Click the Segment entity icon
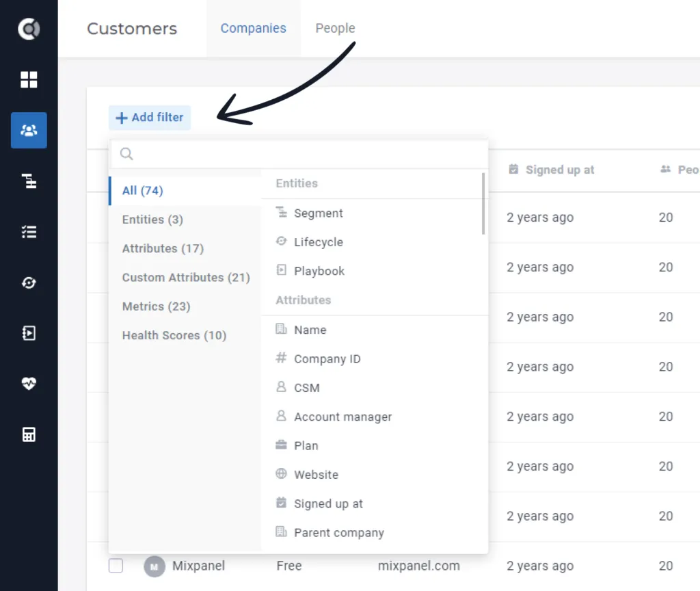The image size is (700, 591). coord(281,212)
